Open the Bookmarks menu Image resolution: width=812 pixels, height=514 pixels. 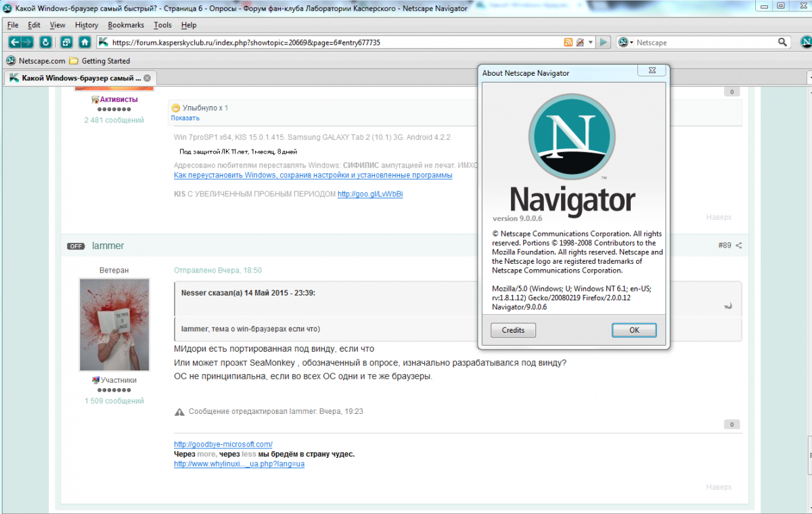(126, 25)
